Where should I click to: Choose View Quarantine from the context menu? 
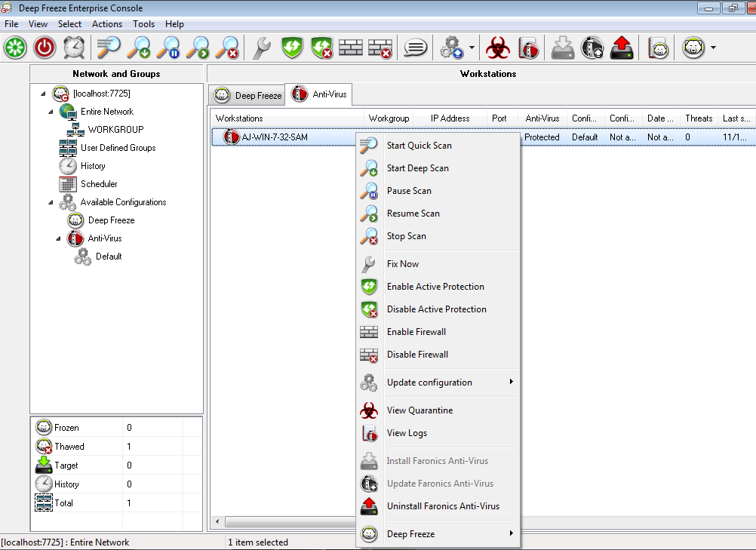click(x=438, y=410)
